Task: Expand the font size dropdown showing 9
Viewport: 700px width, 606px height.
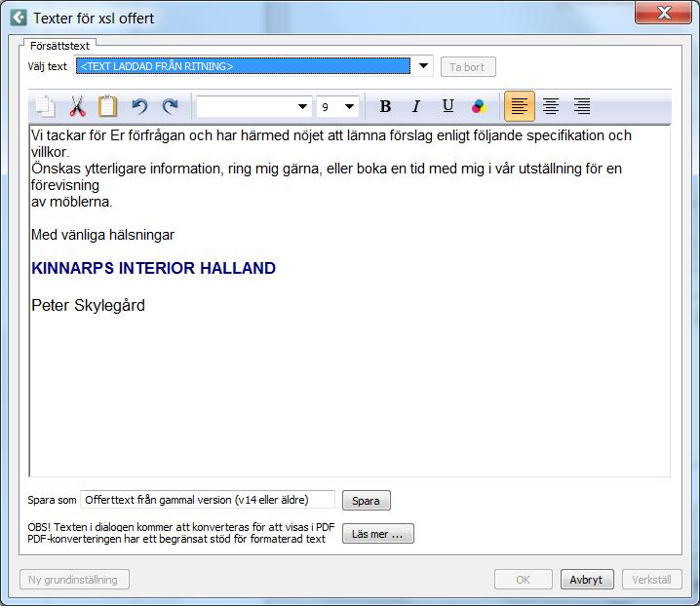Action: coord(350,106)
